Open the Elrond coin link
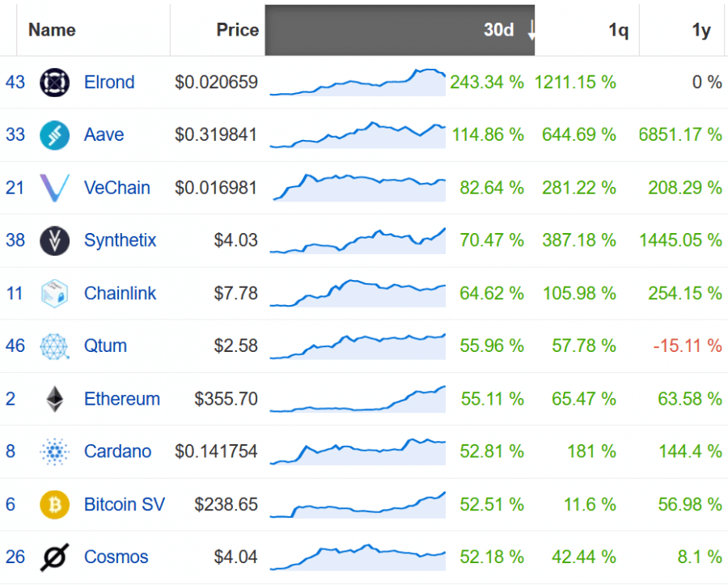The height and width of the screenshot is (585, 728). tap(109, 83)
